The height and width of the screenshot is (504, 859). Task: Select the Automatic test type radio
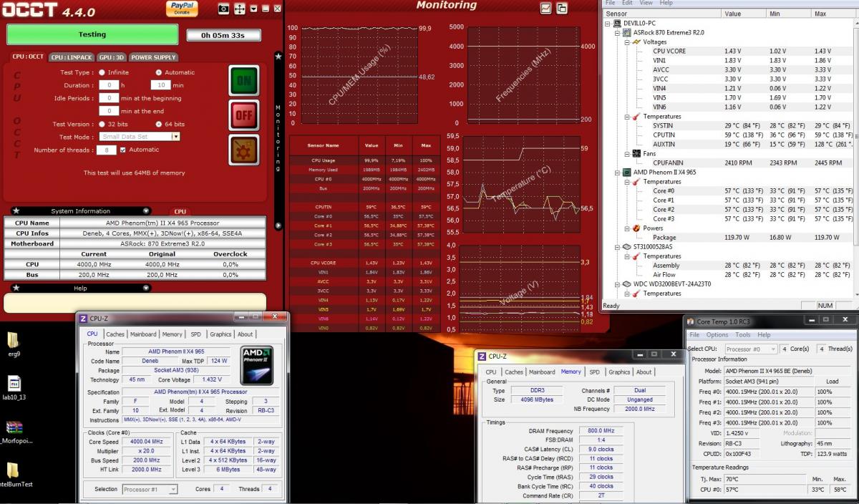tap(158, 72)
